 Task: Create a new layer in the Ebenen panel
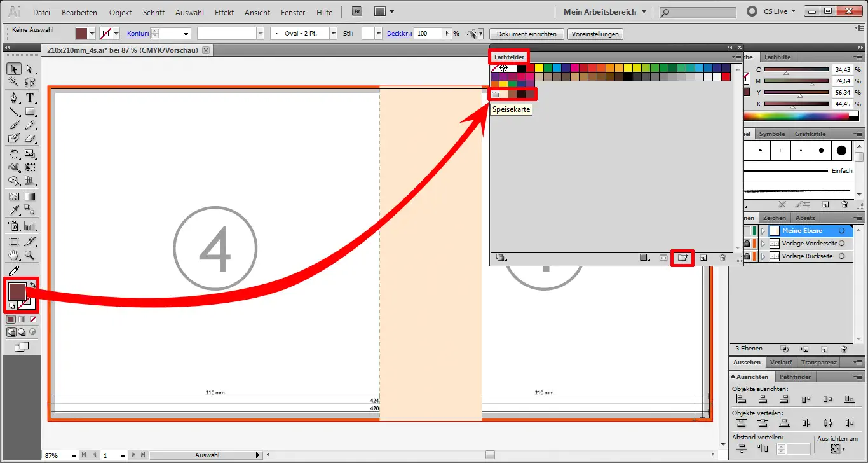coord(824,349)
